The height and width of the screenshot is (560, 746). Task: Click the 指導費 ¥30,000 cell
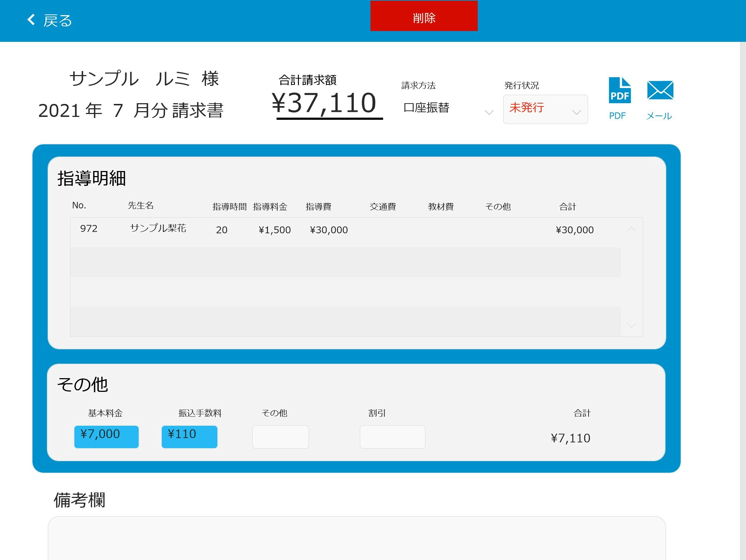(x=329, y=230)
